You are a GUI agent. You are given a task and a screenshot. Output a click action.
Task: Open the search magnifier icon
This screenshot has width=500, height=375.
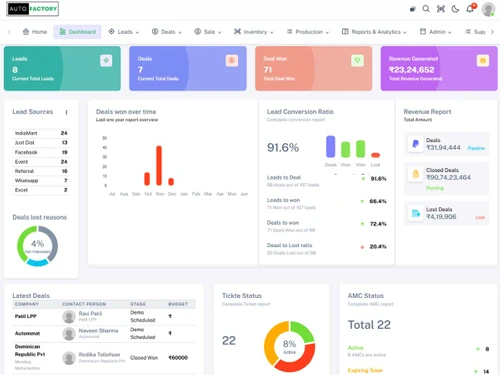pyautogui.click(x=426, y=9)
